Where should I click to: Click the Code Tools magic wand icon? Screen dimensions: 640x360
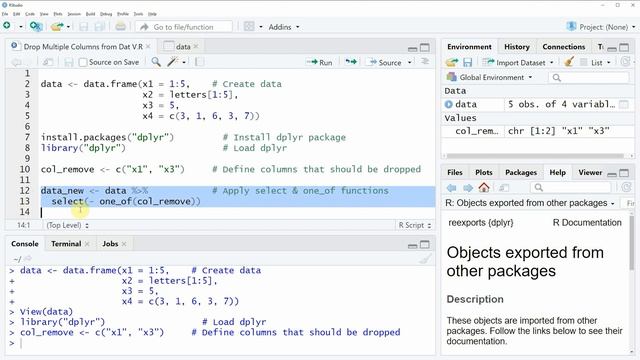click(173, 62)
